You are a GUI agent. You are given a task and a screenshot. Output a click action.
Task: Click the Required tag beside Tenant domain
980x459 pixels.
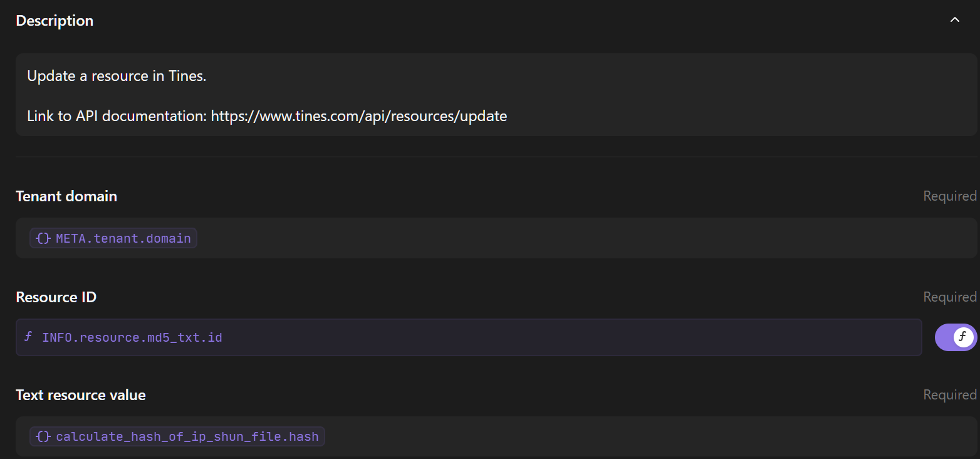(949, 196)
